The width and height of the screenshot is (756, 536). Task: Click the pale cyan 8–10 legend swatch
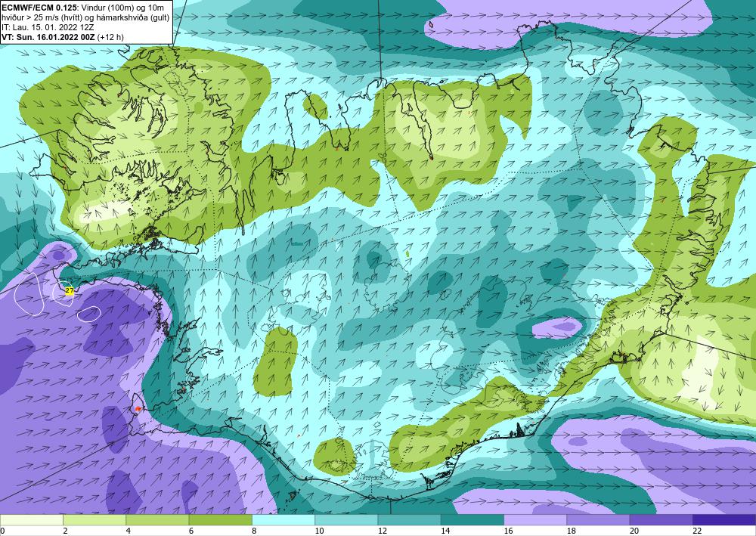tap(283, 520)
